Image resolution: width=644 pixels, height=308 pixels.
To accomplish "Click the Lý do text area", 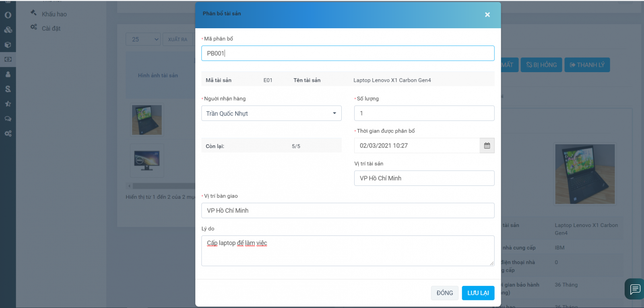I will 348,251.
